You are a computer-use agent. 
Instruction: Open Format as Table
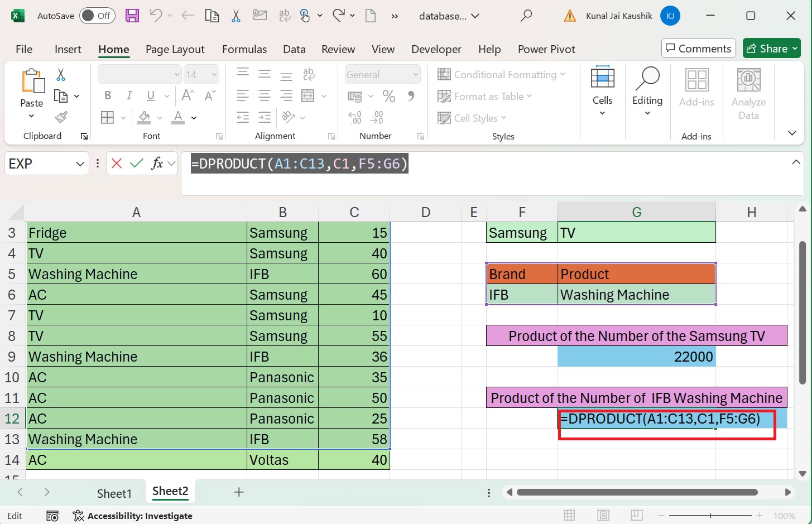coord(484,96)
